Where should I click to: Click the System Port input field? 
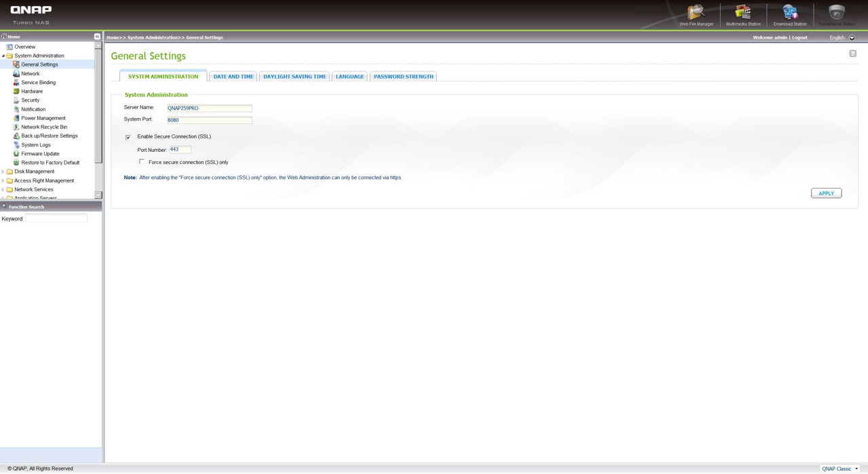click(210, 120)
